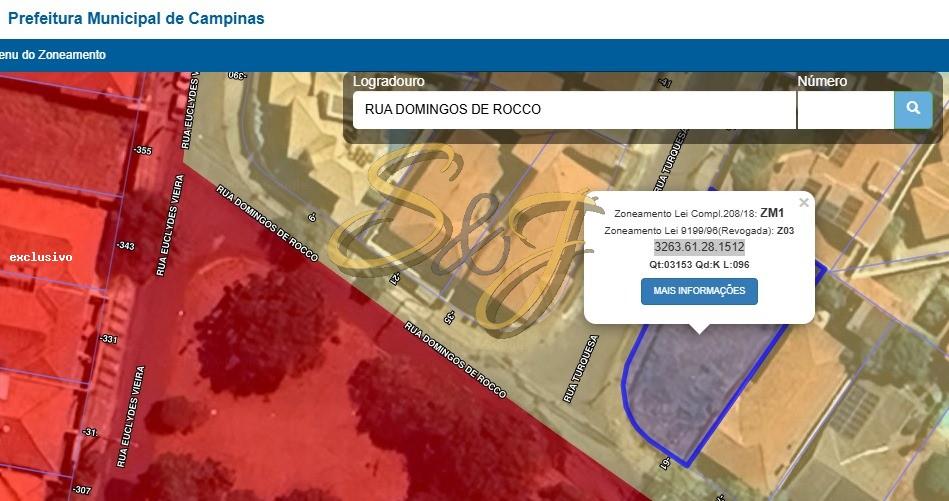This screenshot has width=949, height=501.
Task: Open the Menu do Zoneamento
Action: click(53, 55)
